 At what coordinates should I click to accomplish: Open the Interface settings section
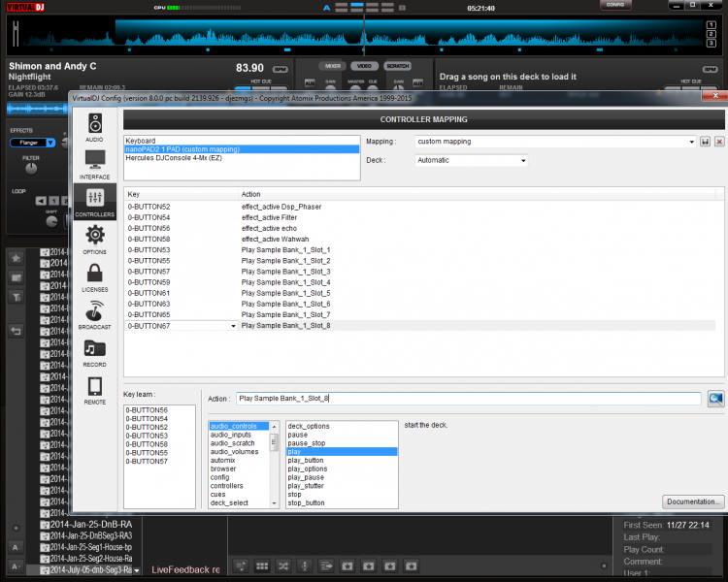coord(95,164)
